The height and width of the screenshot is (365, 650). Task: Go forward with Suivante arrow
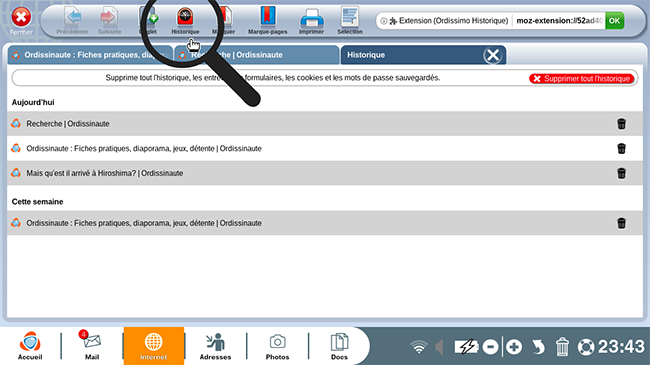click(109, 21)
